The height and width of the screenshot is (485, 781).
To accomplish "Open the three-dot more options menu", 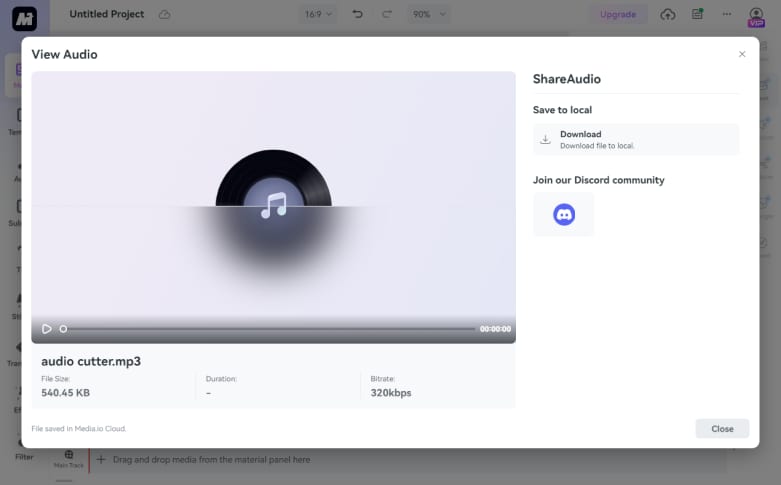I will pos(727,14).
